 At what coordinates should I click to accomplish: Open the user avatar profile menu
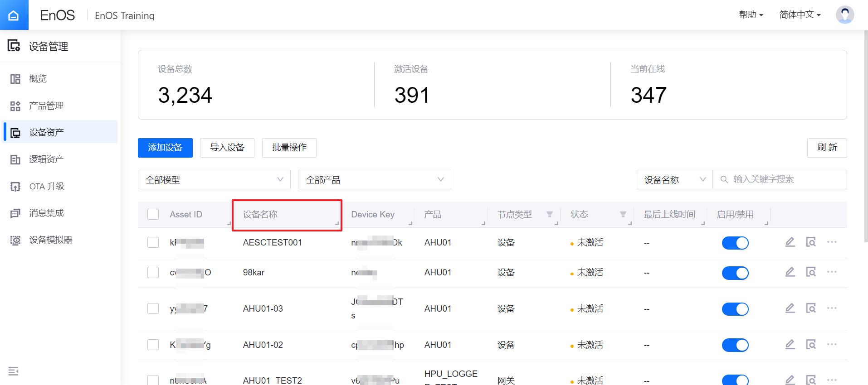pos(844,15)
